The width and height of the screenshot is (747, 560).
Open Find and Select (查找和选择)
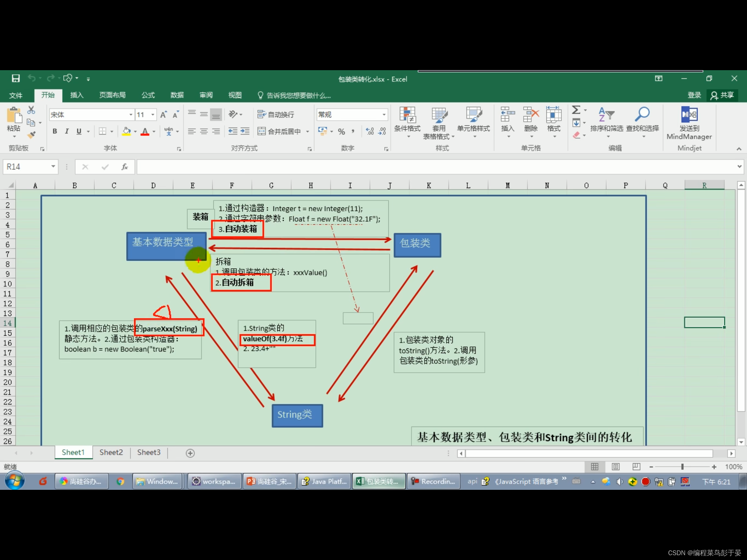coord(643,122)
